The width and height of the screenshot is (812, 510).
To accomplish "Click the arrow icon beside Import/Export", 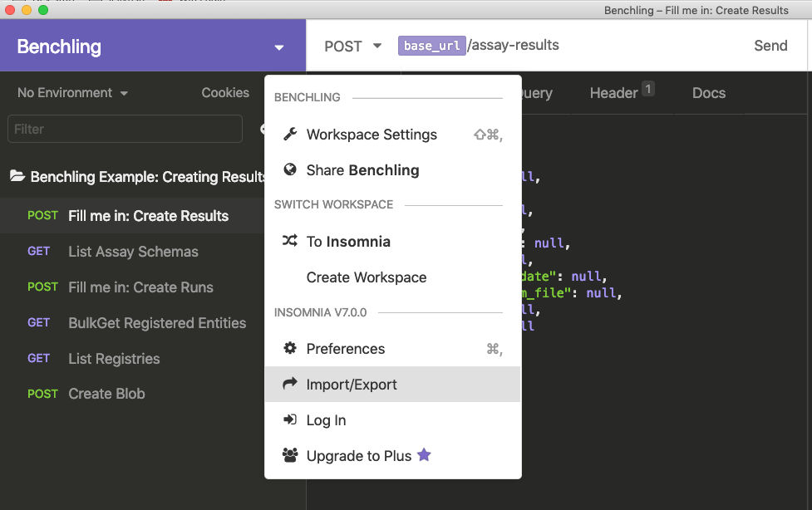I will pyautogui.click(x=290, y=383).
